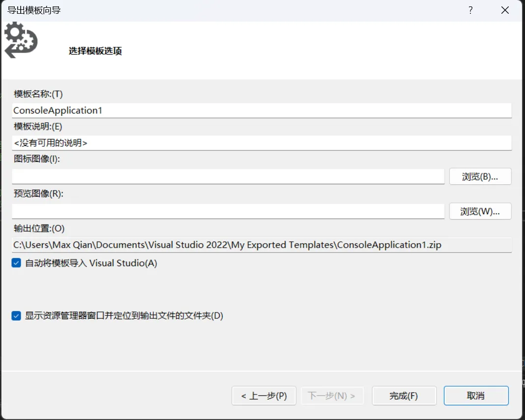Close the 导出模板向导 dialog window
The height and width of the screenshot is (420, 525).
coord(504,10)
